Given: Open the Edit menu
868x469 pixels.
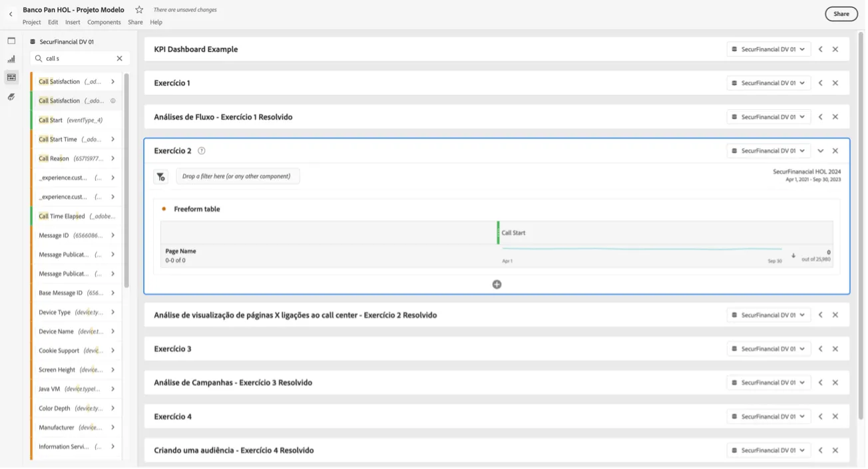Looking at the screenshot, I should [53, 23].
